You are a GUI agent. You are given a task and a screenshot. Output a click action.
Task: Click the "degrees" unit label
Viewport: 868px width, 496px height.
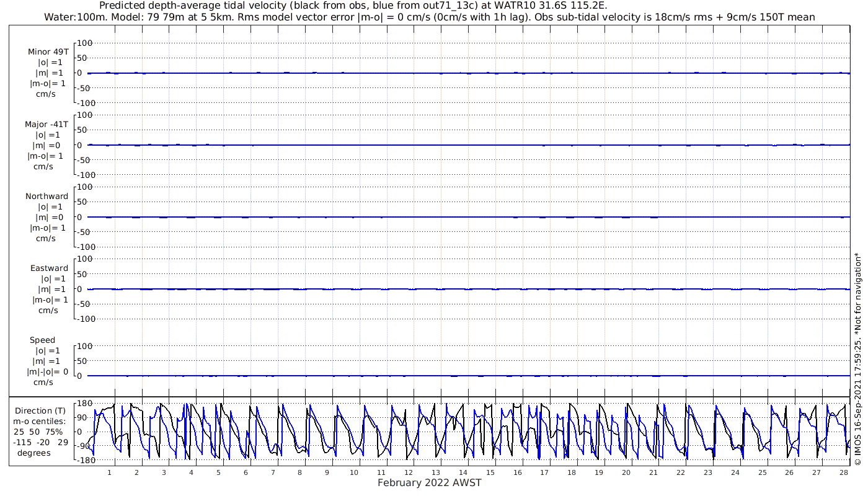click(x=34, y=453)
